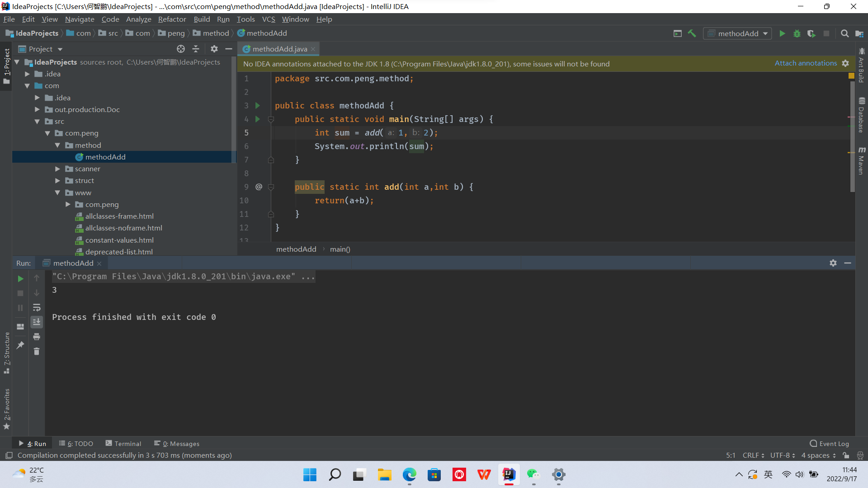Toggle scroll to end in Run console
868x488 pixels.
pos(37,322)
